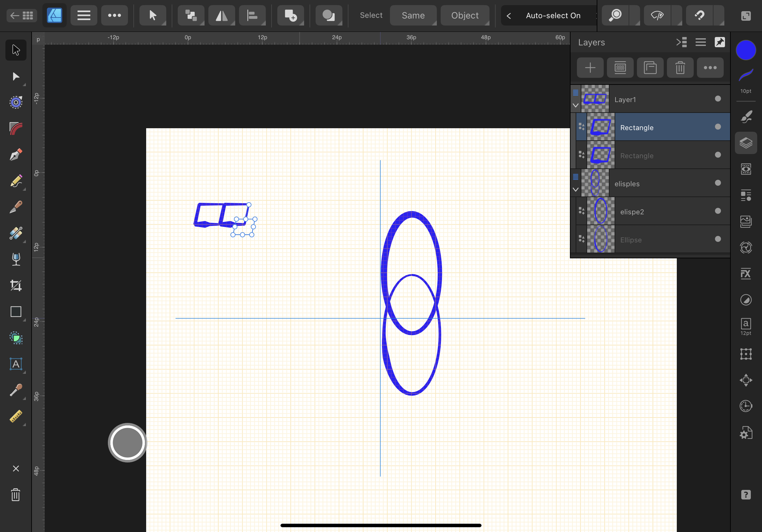Open the boolean add operations menu
Image resolution: width=762 pixels, height=532 pixels.
point(290,15)
